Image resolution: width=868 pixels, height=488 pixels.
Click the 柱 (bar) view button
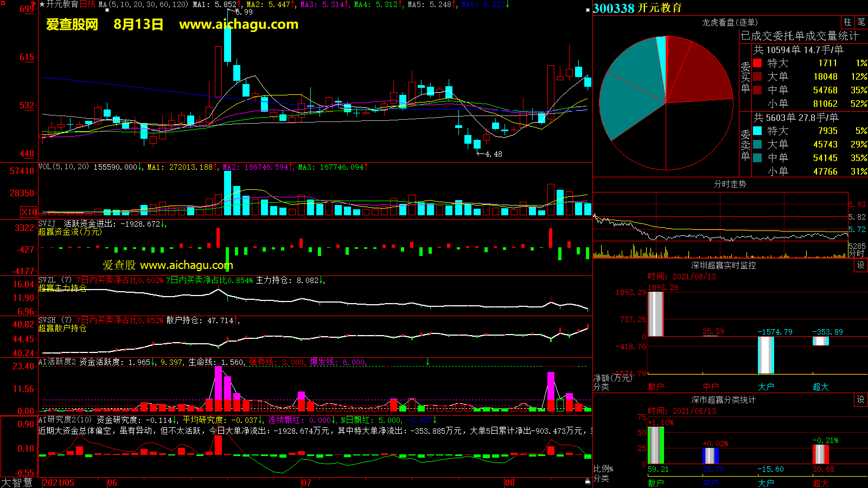point(847,22)
